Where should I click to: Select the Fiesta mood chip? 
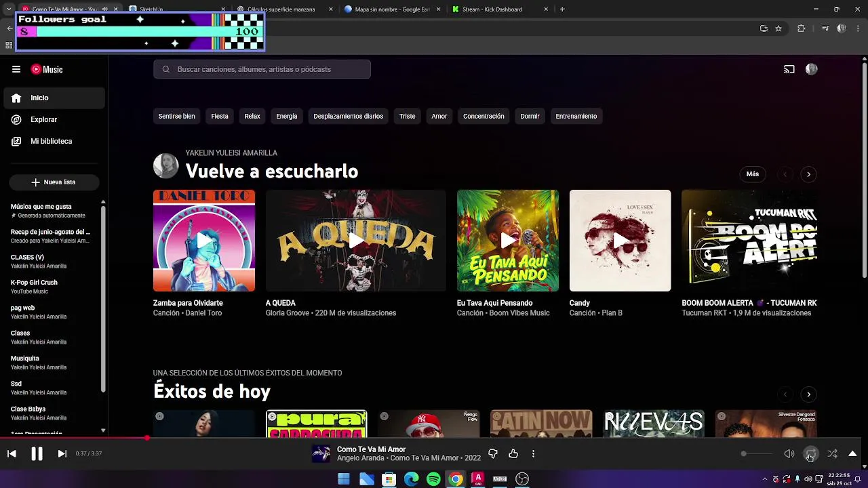tap(220, 117)
